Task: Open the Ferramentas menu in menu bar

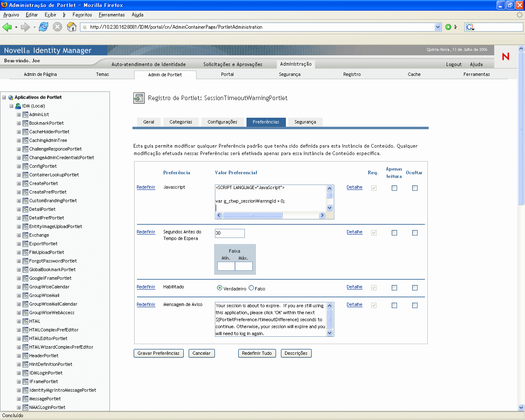Action: click(112, 15)
